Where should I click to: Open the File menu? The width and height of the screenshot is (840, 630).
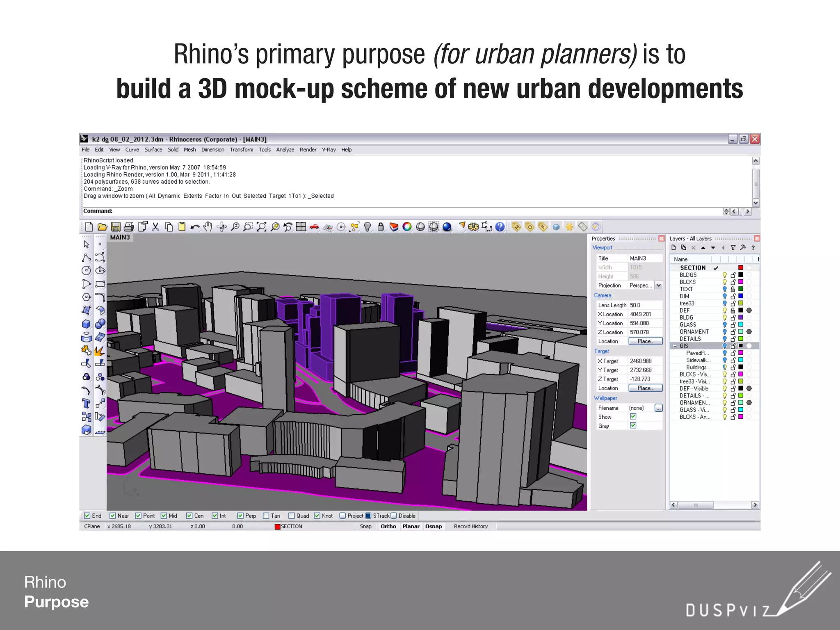pyautogui.click(x=85, y=150)
